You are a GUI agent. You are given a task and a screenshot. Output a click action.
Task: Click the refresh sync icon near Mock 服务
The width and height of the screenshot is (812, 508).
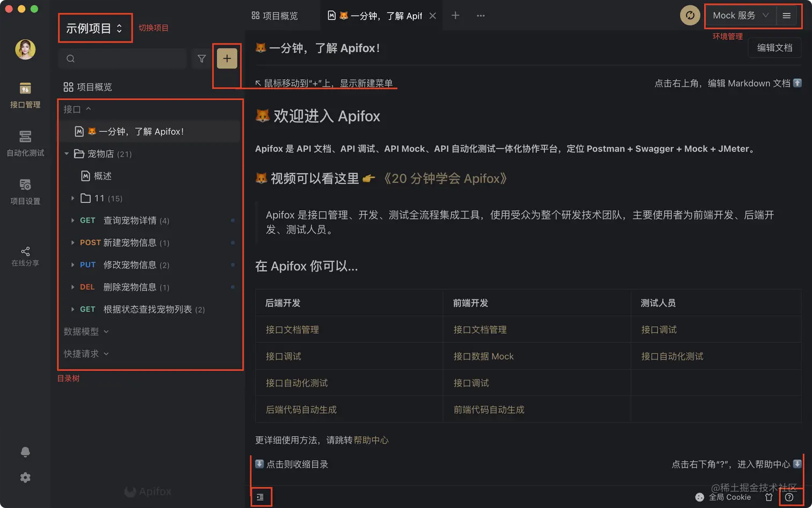(690, 16)
